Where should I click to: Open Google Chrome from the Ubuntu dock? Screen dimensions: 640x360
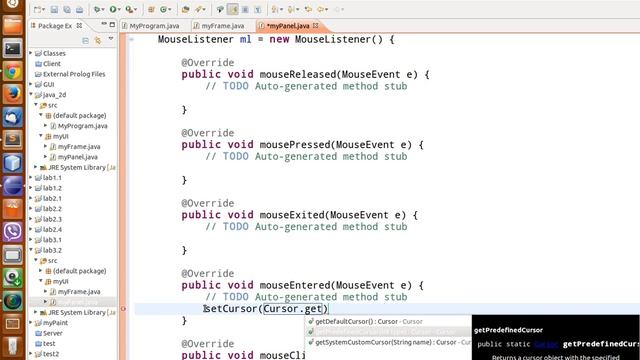coord(13,72)
